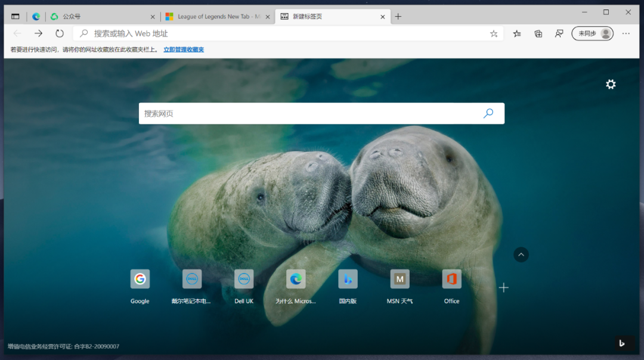The width and height of the screenshot is (644, 360).
Task: Add this page to favorites star
Action: coord(494,33)
